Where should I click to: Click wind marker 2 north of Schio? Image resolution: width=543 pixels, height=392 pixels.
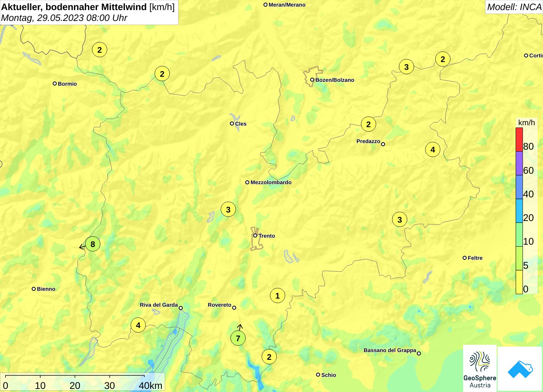(269, 357)
